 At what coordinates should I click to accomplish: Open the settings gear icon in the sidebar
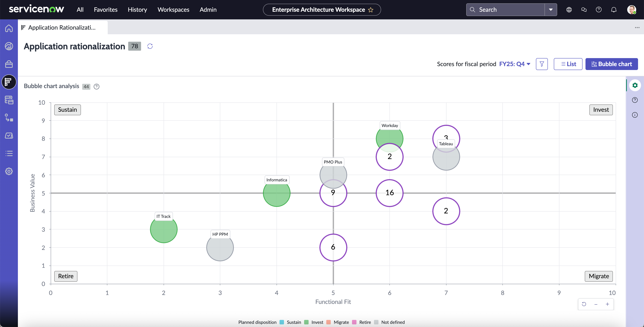[x=9, y=171]
